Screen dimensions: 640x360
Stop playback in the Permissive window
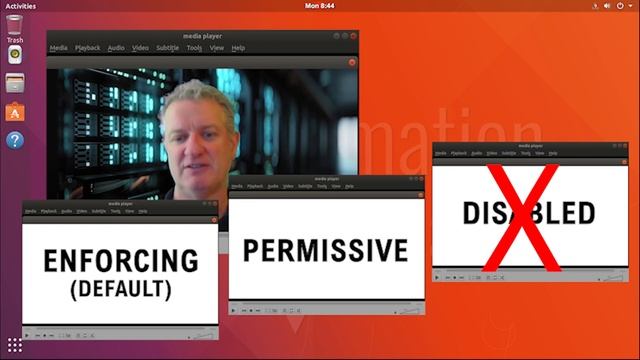[251, 311]
